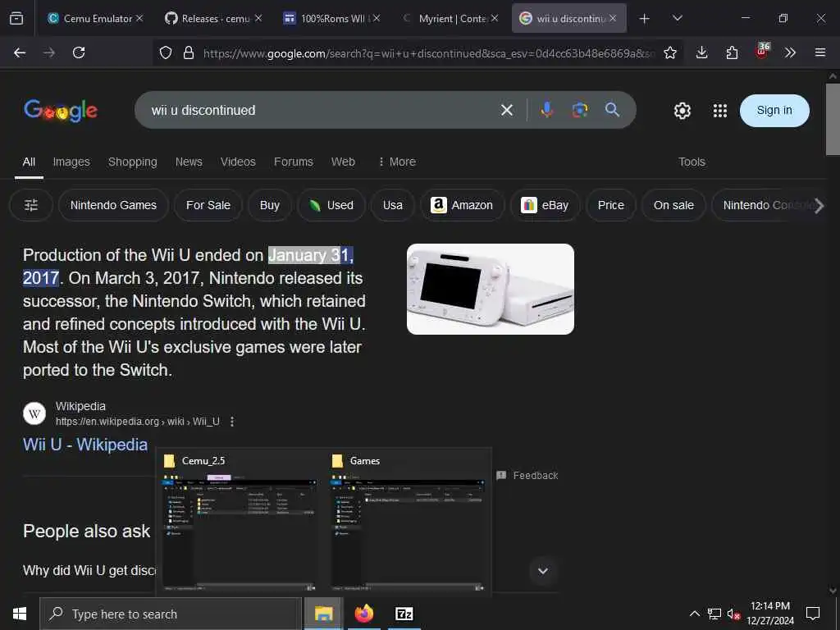
Task: Apply the eBay filter chip
Action: pyautogui.click(x=545, y=205)
